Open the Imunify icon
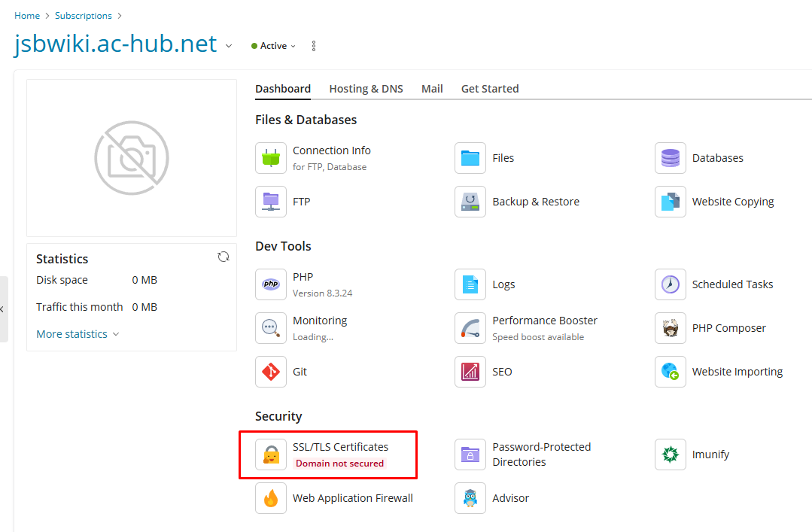This screenshot has width=812, height=532. (670, 454)
